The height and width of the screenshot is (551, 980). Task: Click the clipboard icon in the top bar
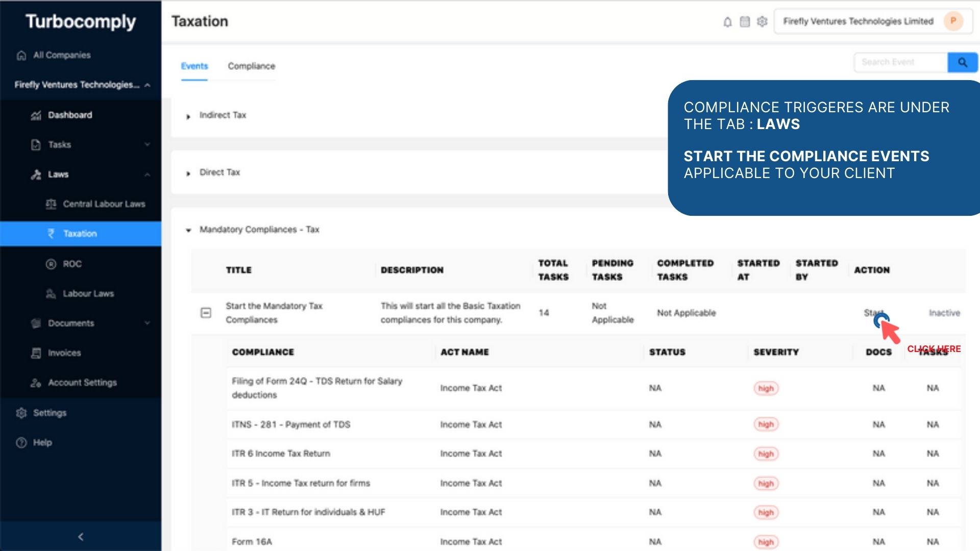745,21
